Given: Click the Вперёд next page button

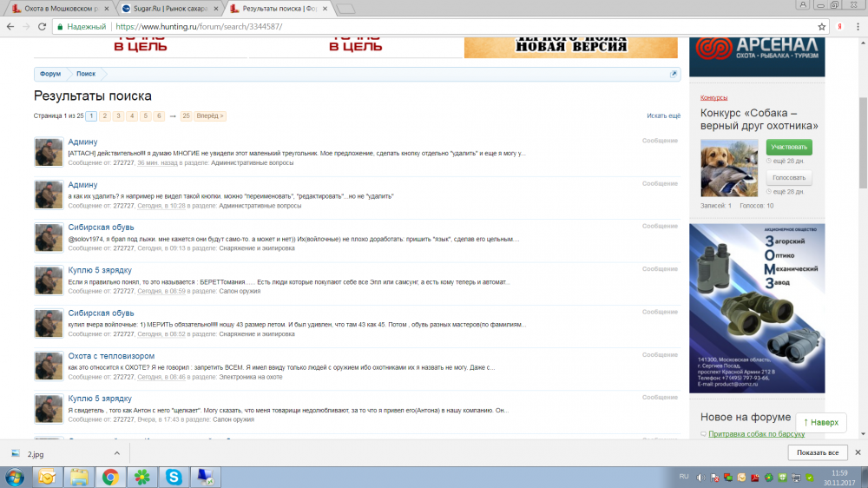Looking at the screenshot, I should (209, 115).
